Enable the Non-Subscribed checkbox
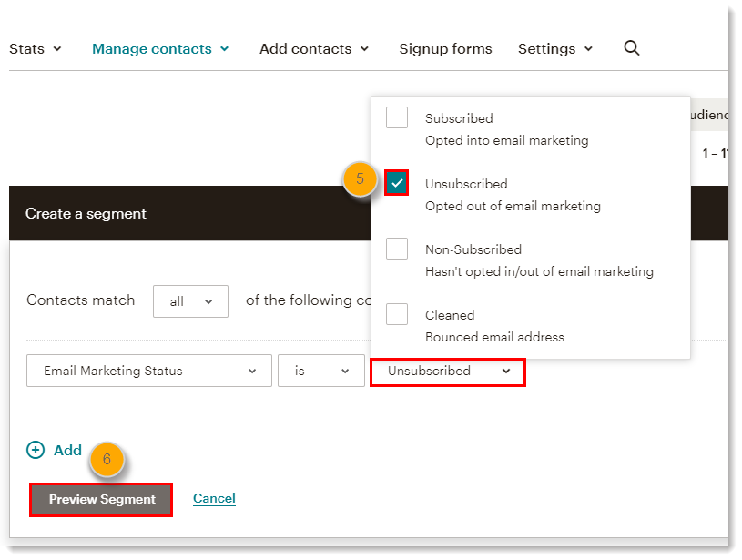Image resolution: width=742 pixels, height=560 pixels. pos(396,248)
